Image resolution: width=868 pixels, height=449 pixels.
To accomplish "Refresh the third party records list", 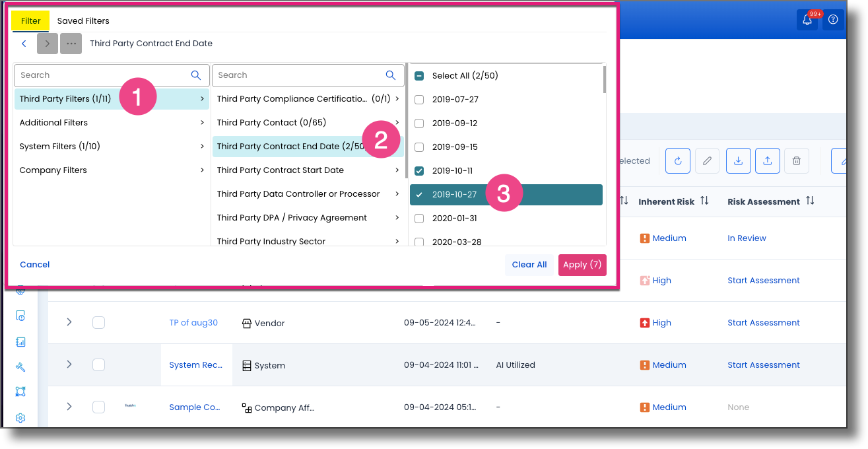I will pos(678,160).
